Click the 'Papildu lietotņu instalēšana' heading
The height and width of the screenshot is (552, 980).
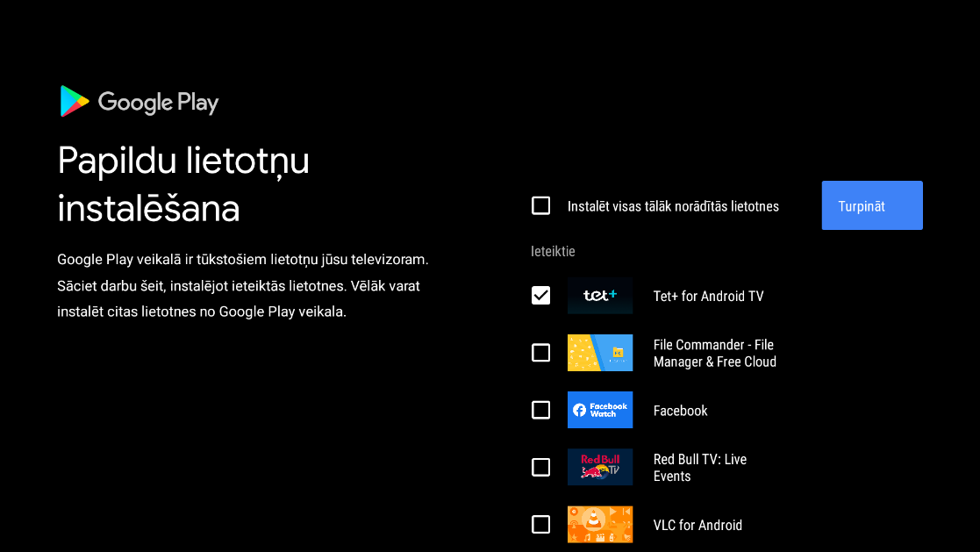pos(183,183)
